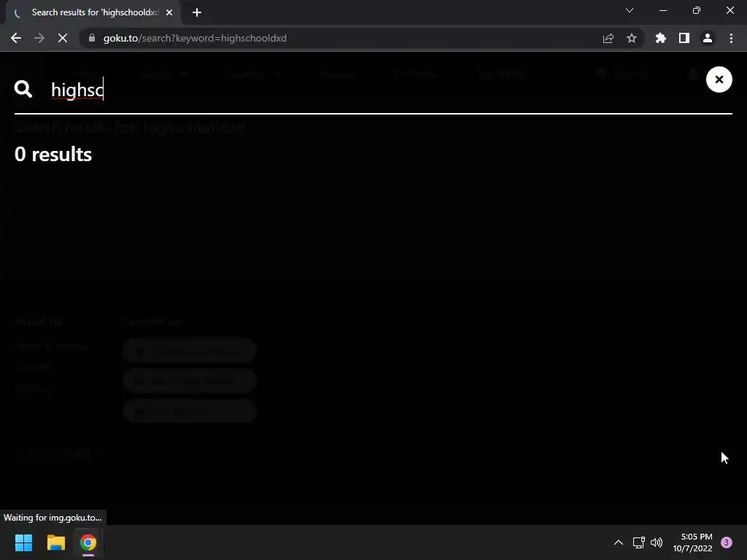Restore down the Chrome window

(x=697, y=10)
